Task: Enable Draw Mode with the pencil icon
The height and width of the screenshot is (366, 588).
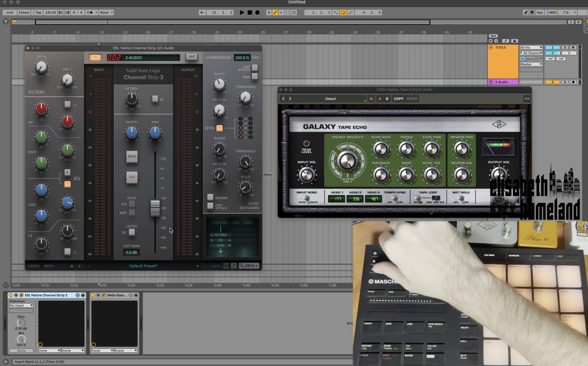Action: (526, 12)
